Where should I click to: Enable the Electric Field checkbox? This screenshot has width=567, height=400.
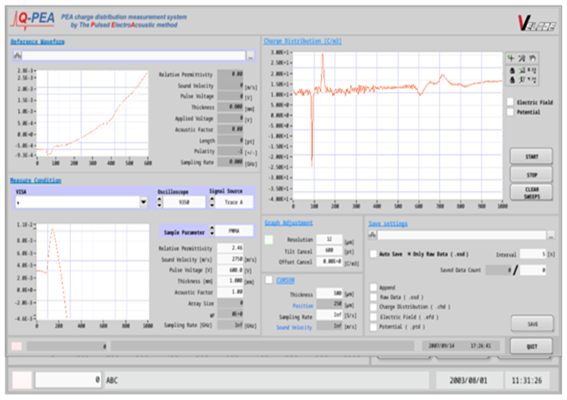pyautogui.click(x=510, y=102)
